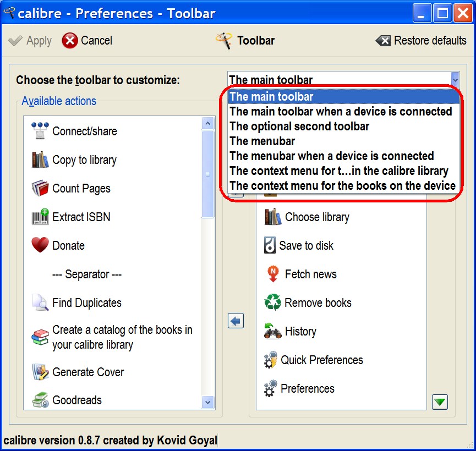Select the Preferences gears icon
This screenshot has width=476, height=451.
[x=271, y=388]
